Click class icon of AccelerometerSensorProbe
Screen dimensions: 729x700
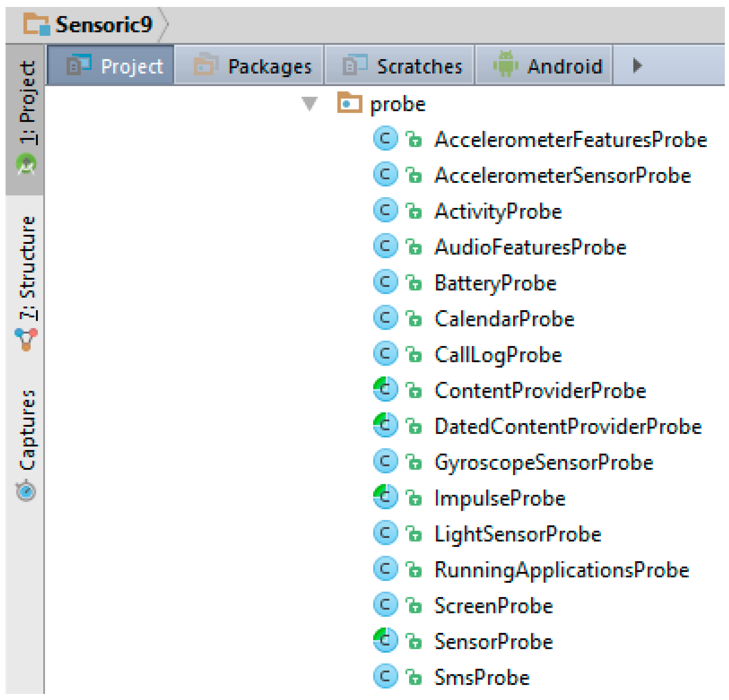385,174
